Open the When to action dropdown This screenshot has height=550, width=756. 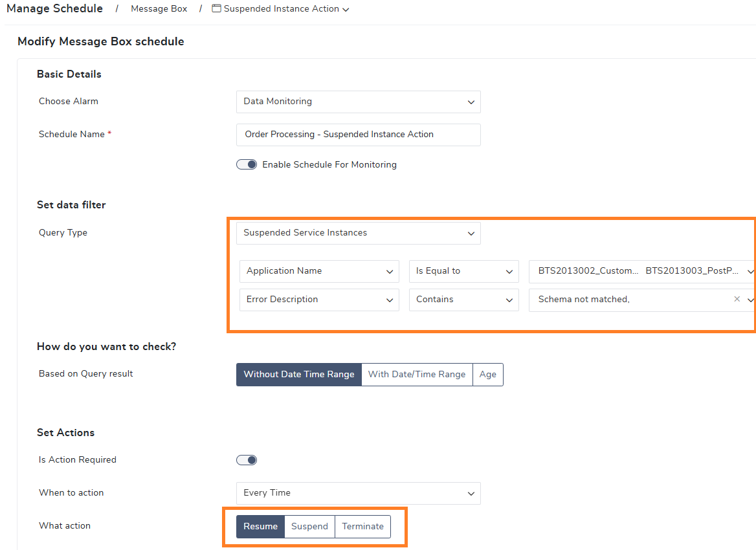pyautogui.click(x=358, y=493)
